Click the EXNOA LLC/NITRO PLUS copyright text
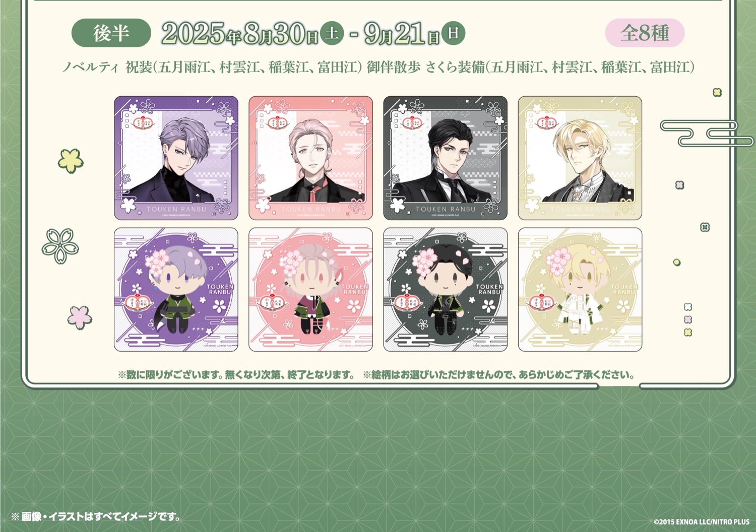Image resolution: width=756 pixels, height=532 pixels. (x=702, y=522)
